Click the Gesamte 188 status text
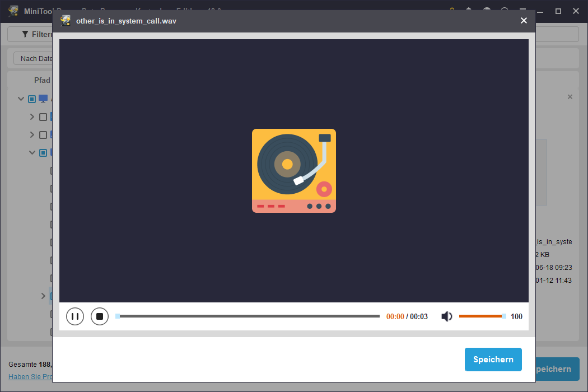The image size is (588, 392). tap(30, 364)
